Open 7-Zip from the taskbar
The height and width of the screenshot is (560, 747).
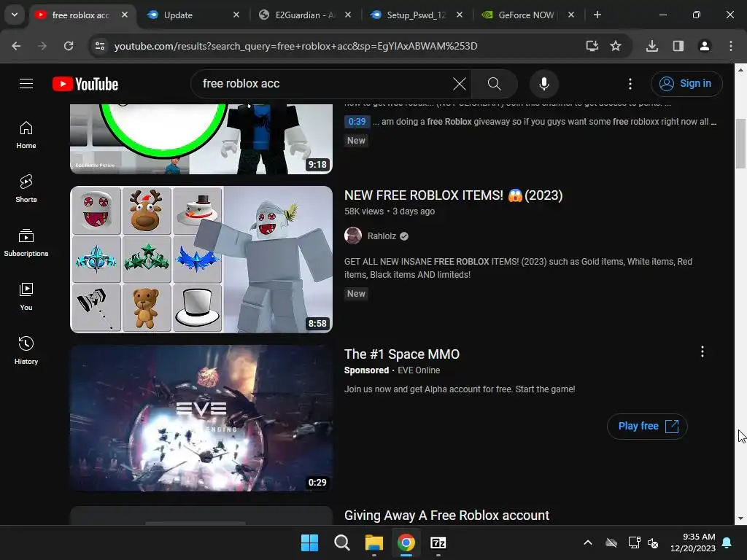pyautogui.click(x=438, y=542)
